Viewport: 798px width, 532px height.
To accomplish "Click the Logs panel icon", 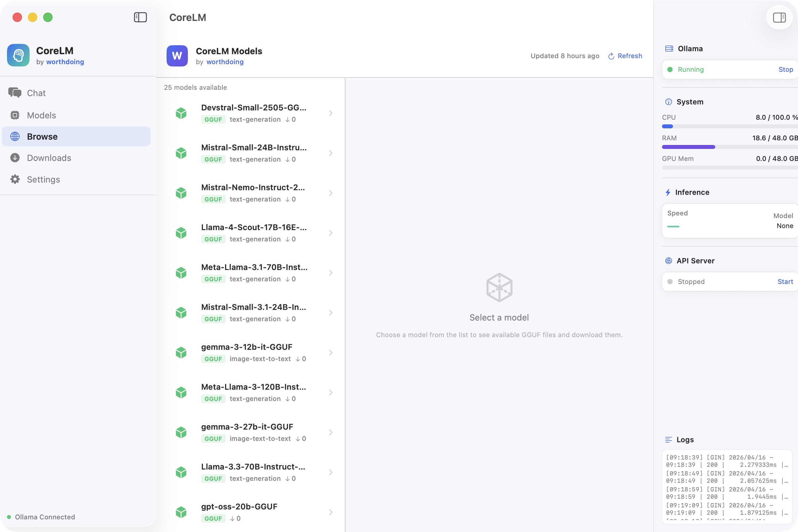I will tap(669, 439).
